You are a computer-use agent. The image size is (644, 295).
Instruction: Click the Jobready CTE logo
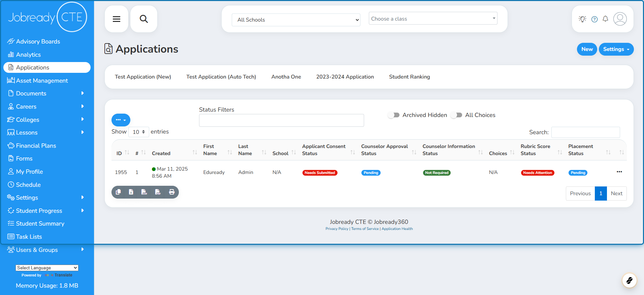point(47,17)
